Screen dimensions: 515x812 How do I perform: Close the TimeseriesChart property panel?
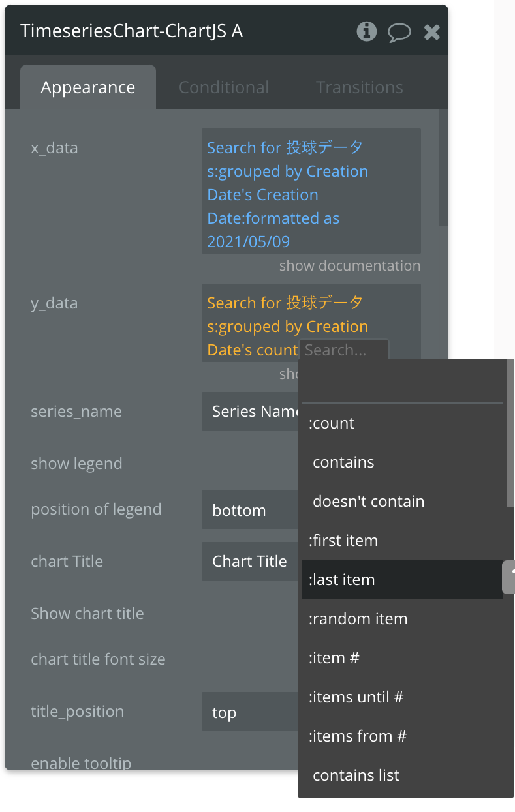[x=431, y=32]
